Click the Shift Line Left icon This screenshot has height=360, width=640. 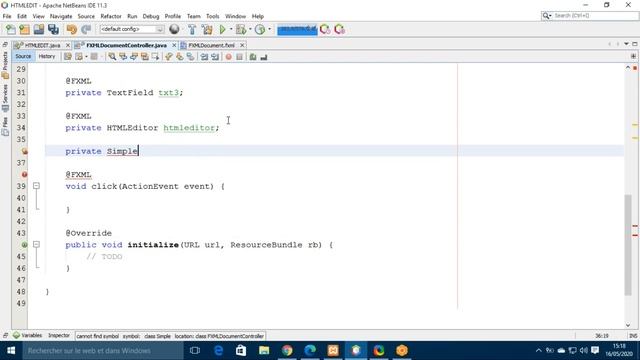click(x=204, y=57)
